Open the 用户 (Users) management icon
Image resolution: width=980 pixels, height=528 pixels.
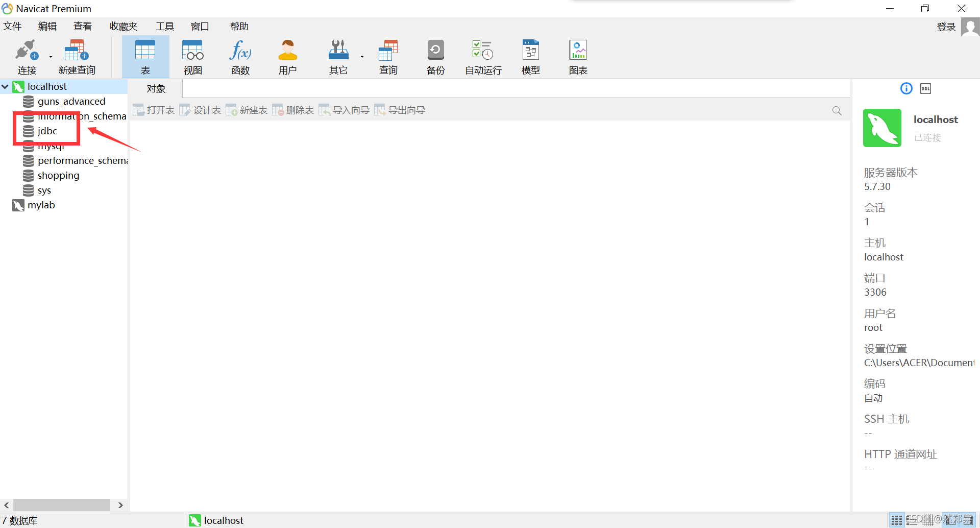(287, 56)
